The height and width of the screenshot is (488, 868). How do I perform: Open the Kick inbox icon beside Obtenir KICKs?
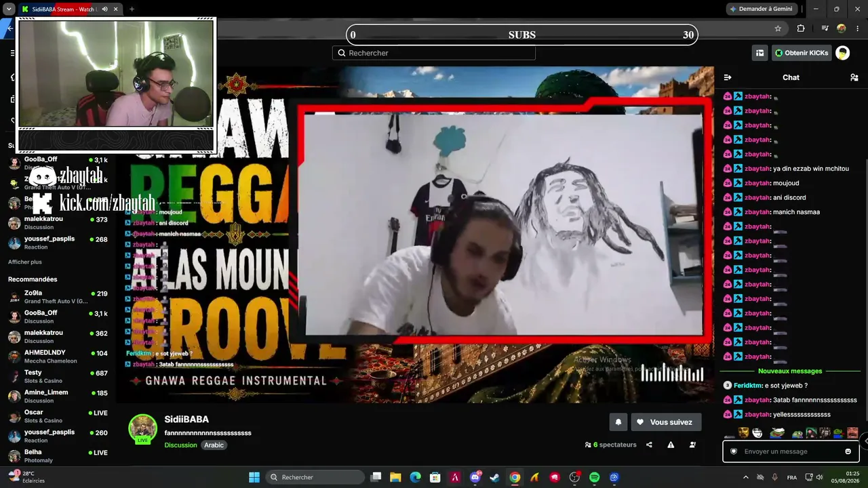click(x=759, y=53)
